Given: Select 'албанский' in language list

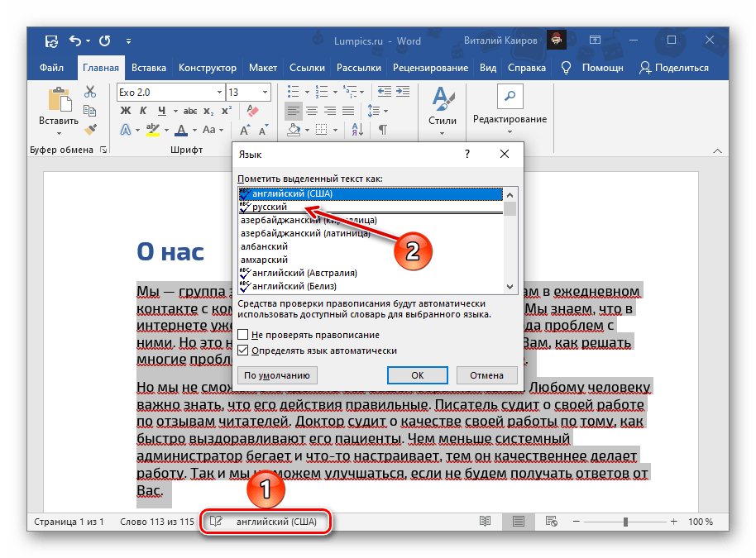Looking at the screenshot, I should [x=371, y=246].
